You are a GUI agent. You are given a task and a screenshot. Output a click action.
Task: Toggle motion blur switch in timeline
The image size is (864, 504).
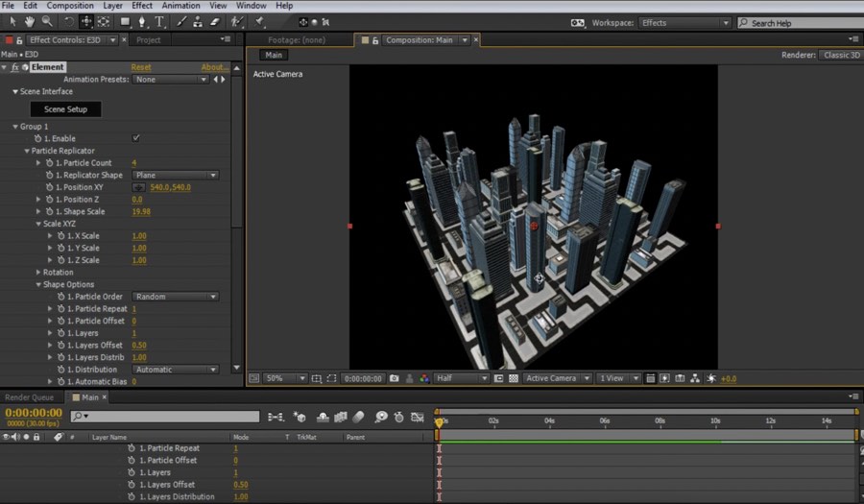(x=359, y=417)
